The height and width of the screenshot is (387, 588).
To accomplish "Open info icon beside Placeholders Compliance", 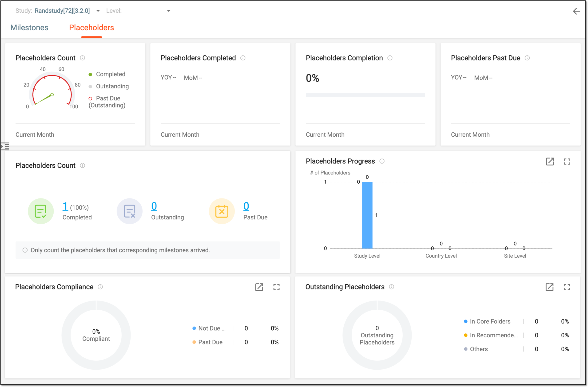I will click(100, 287).
